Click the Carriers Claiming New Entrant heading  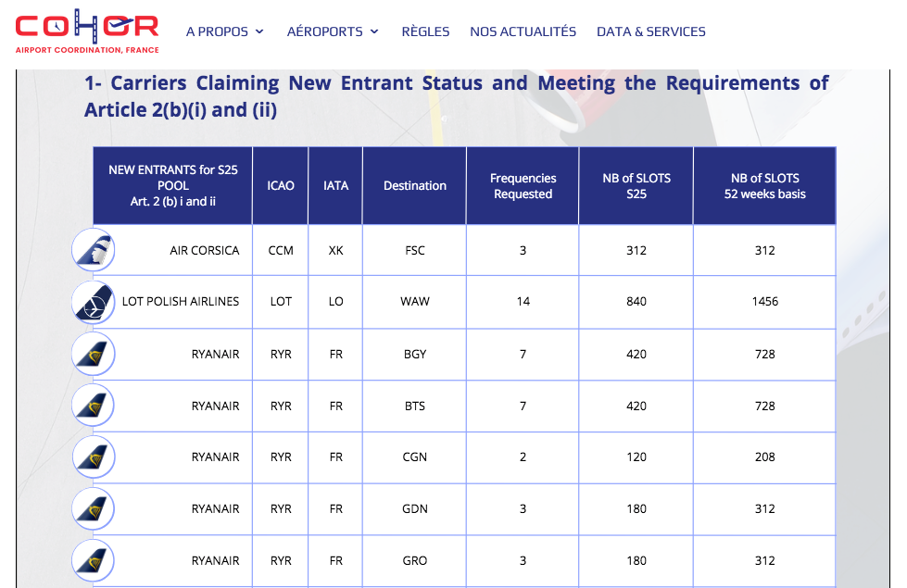(x=456, y=96)
